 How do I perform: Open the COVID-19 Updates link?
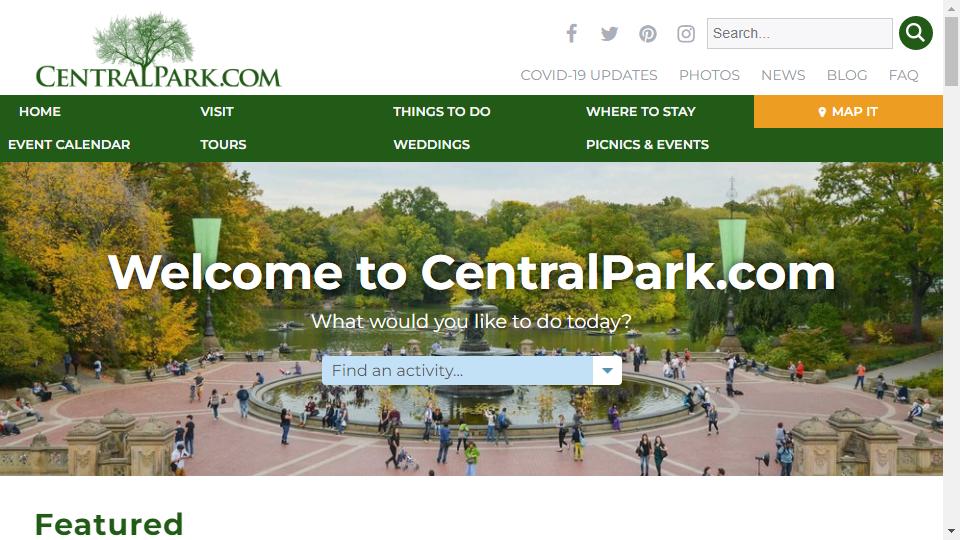click(588, 75)
